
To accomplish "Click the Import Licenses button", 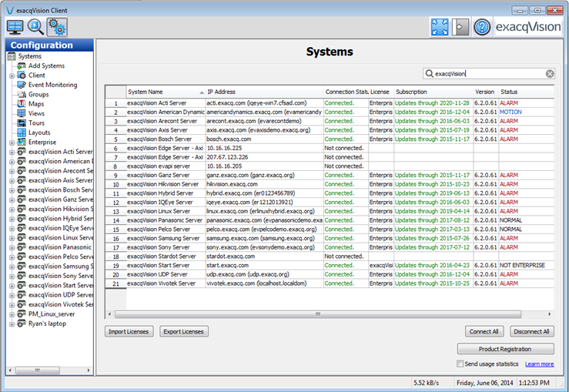I will [128, 331].
